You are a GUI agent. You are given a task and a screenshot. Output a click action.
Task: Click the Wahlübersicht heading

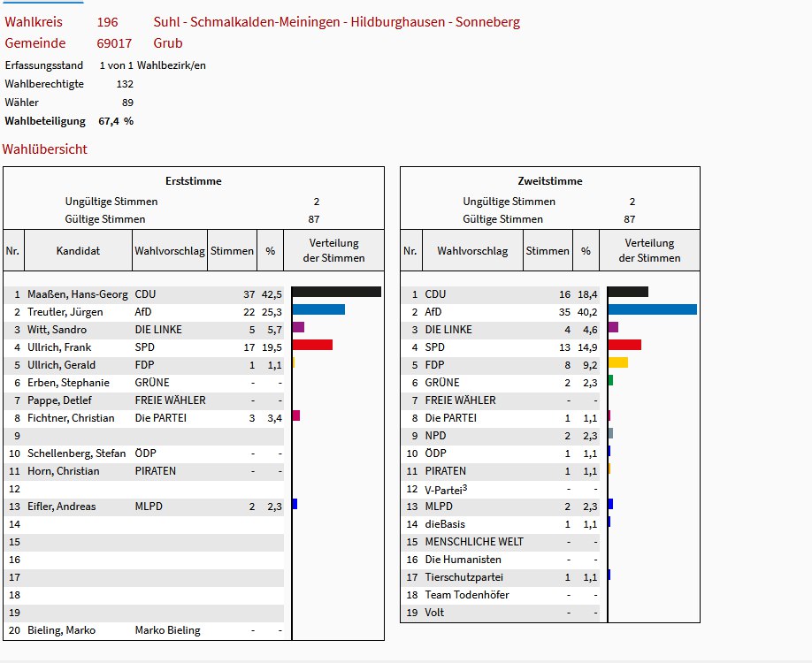click(44, 149)
